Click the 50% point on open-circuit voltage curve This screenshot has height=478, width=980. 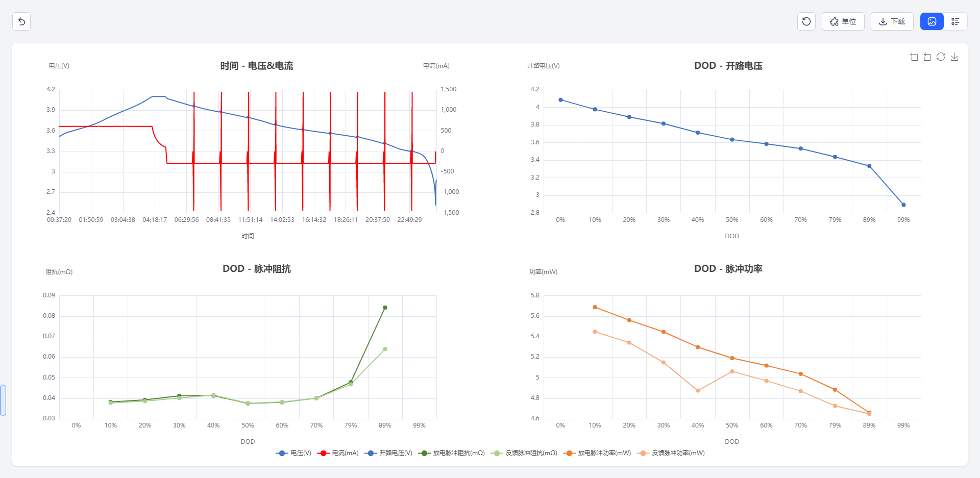732,140
